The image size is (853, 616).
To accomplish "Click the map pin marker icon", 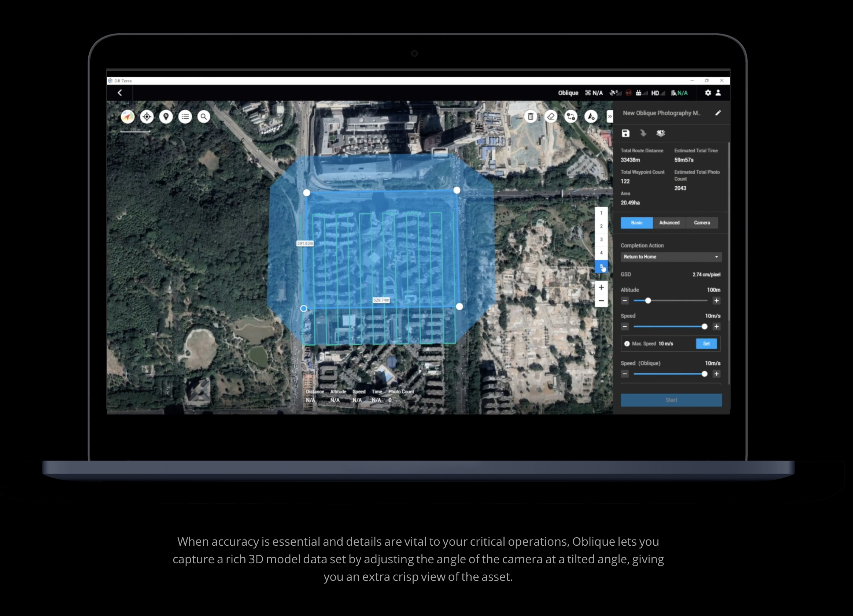I will click(x=166, y=117).
